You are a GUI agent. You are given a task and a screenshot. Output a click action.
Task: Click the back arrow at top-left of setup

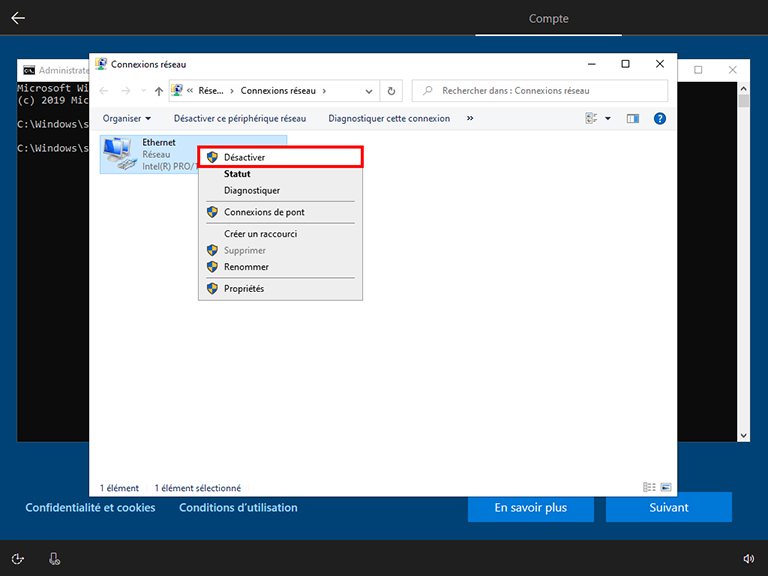18,18
